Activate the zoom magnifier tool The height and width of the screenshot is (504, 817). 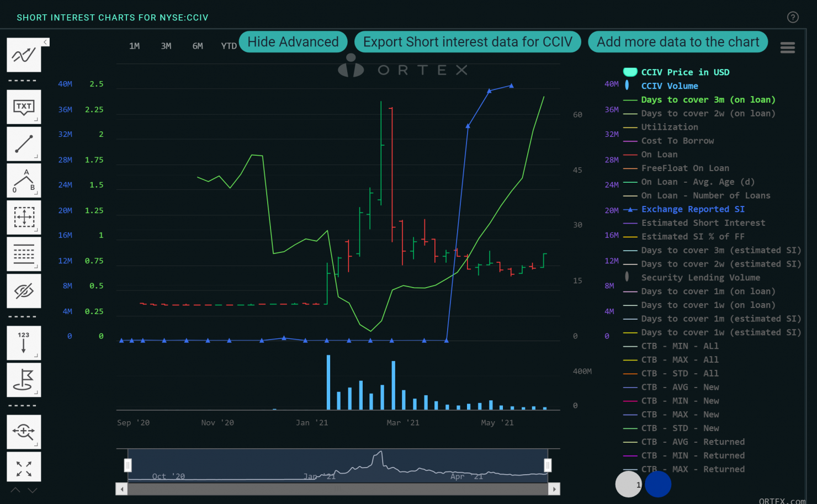(24, 432)
